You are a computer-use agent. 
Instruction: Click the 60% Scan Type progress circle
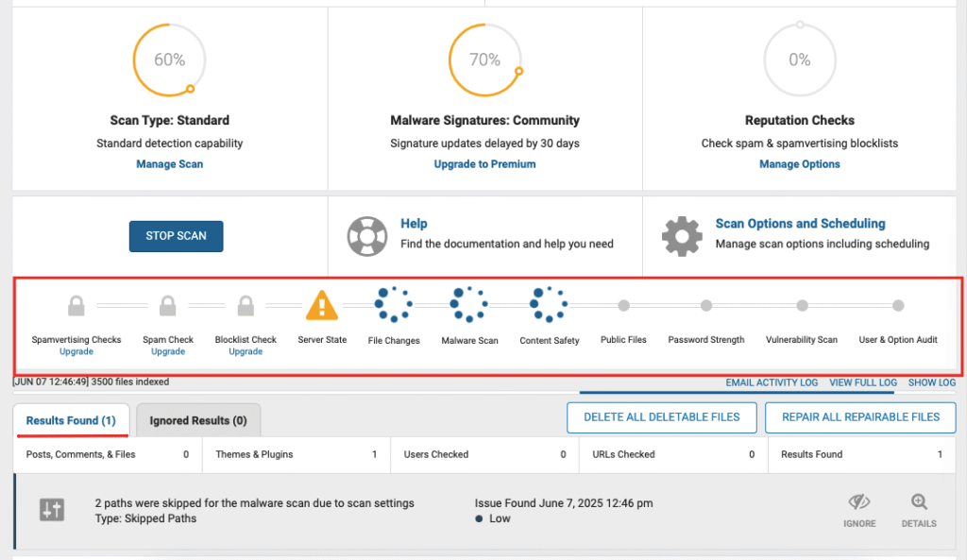pos(170,59)
